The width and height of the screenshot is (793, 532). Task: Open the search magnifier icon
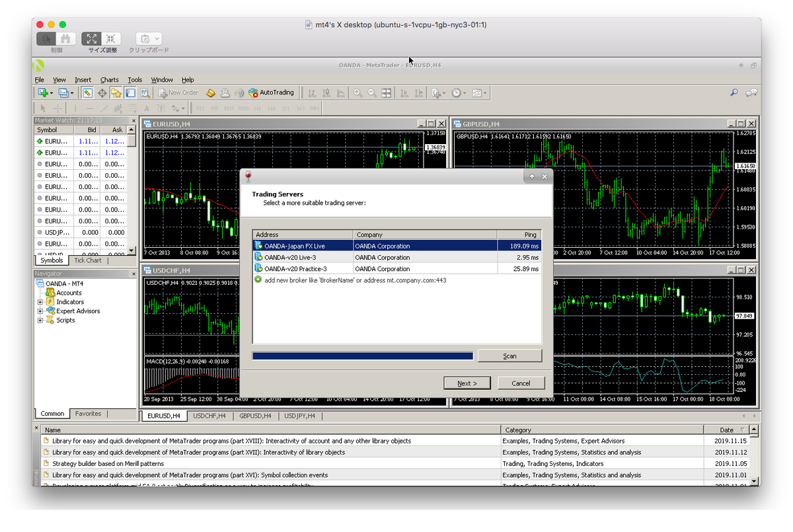pos(735,93)
